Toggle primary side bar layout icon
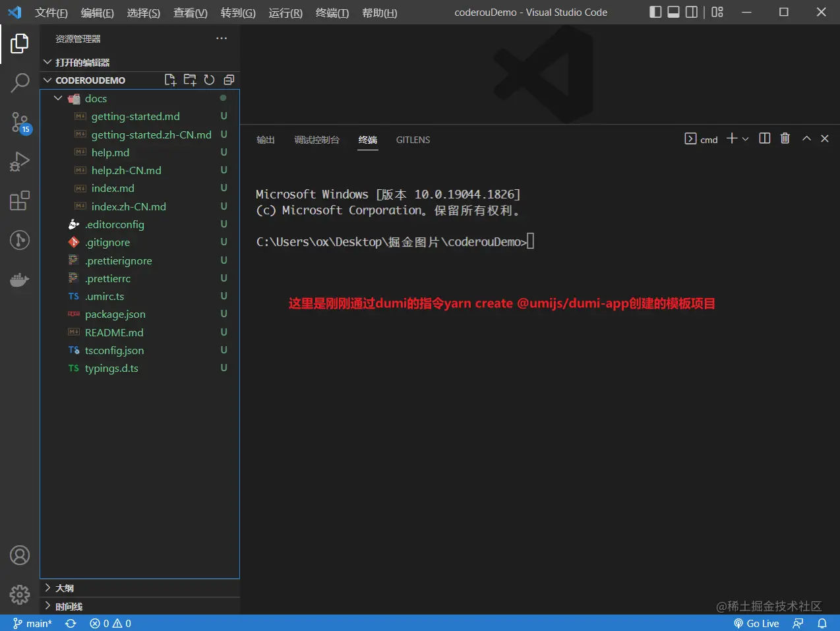 pyautogui.click(x=655, y=12)
